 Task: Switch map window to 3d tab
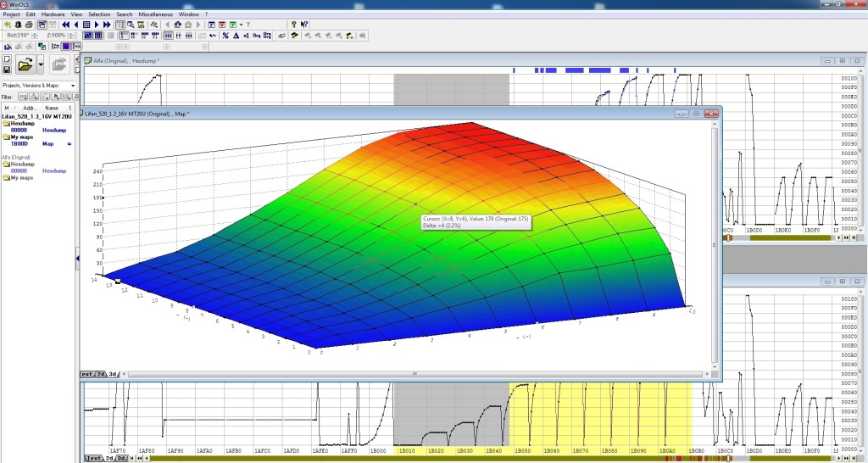[x=113, y=375]
